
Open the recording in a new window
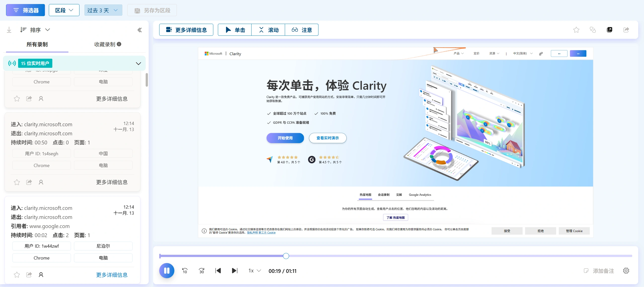coord(610,29)
